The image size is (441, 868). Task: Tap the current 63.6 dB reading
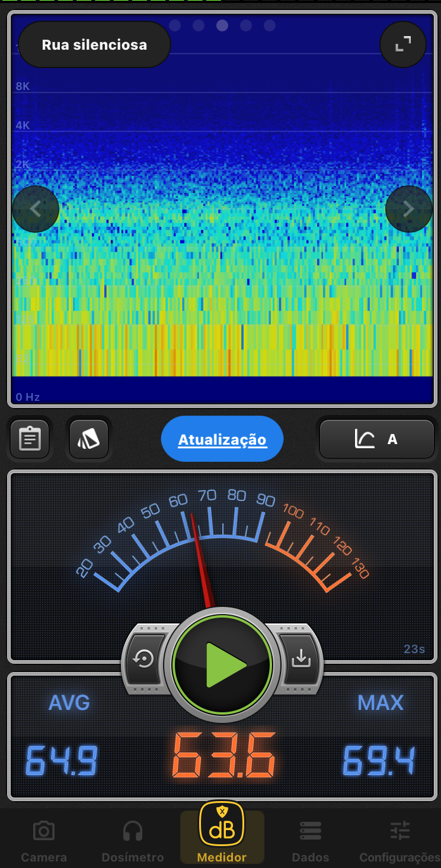[223, 756]
